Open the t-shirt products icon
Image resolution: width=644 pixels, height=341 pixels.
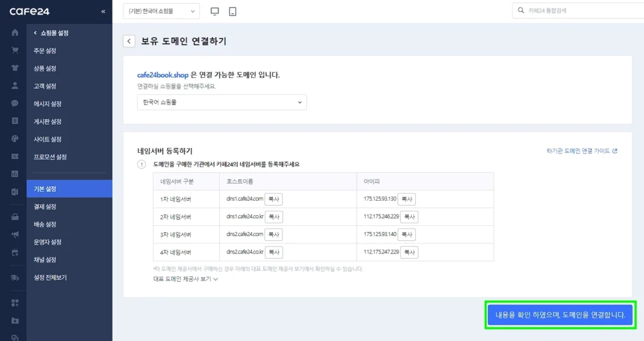pyautogui.click(x=15, y=68)
